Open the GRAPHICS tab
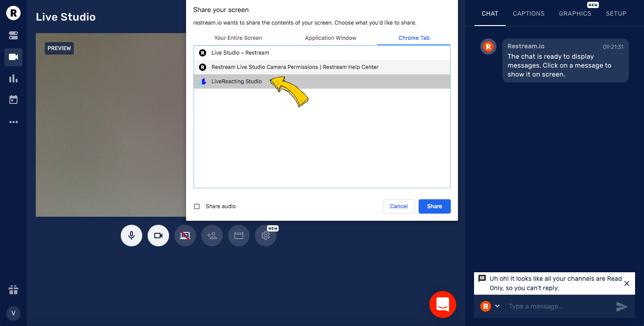Viewport: 644px width, 326px height. (x=575, y=13)
